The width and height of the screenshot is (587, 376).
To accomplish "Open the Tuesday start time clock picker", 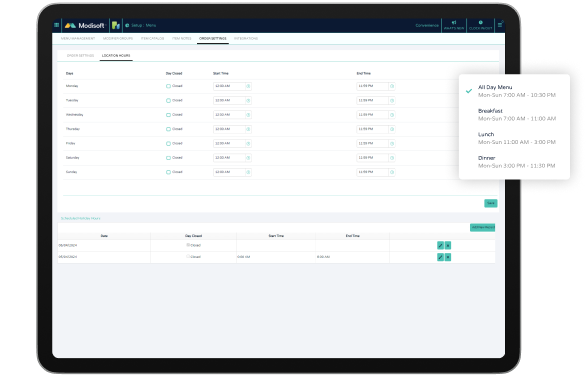I will (x=248, y=100).
